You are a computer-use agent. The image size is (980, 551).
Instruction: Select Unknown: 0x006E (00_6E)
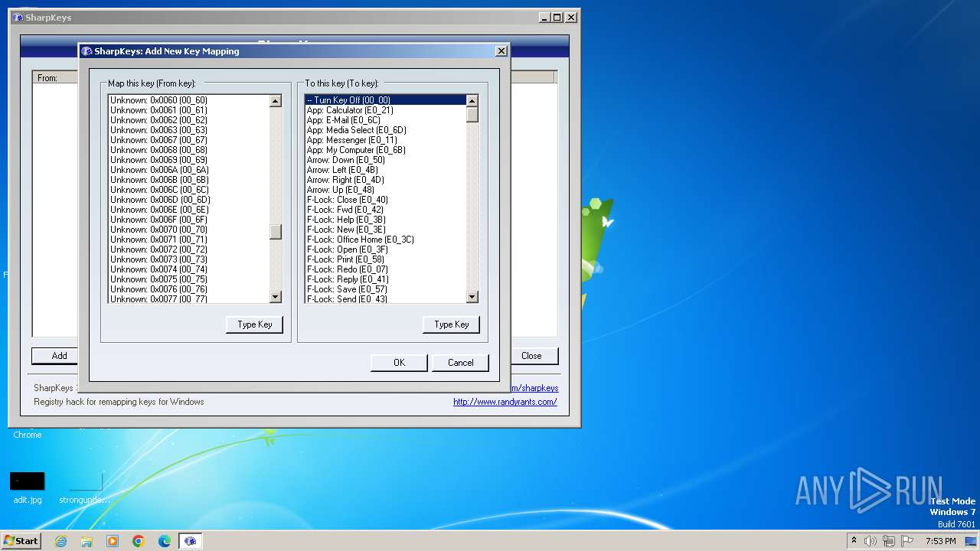pyautogui.click(x=188, y=210)
